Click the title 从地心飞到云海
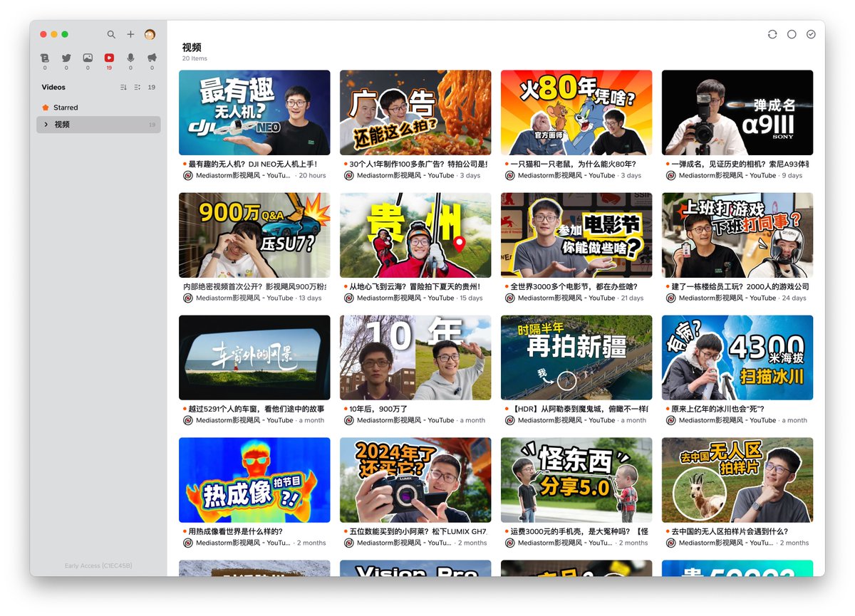Image resolution: width=855 pixels, height=616 pixels. (415, 286)
